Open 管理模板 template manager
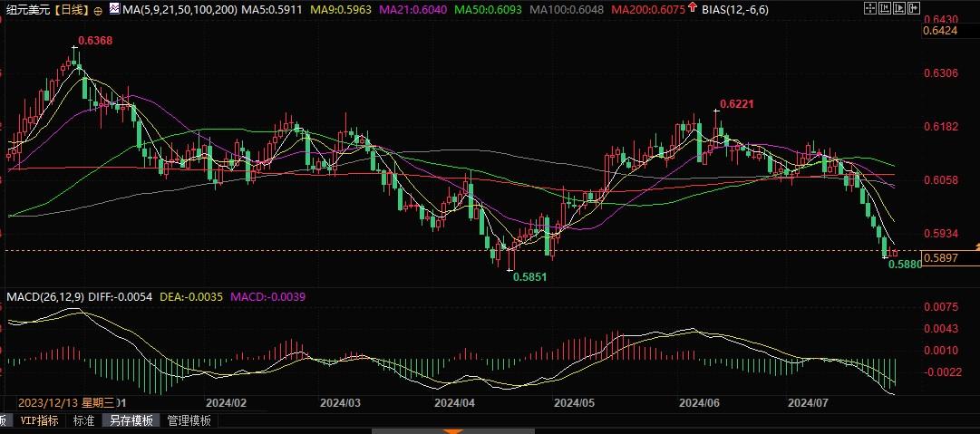This screenshot has height=434, width=980. point(189,421)
